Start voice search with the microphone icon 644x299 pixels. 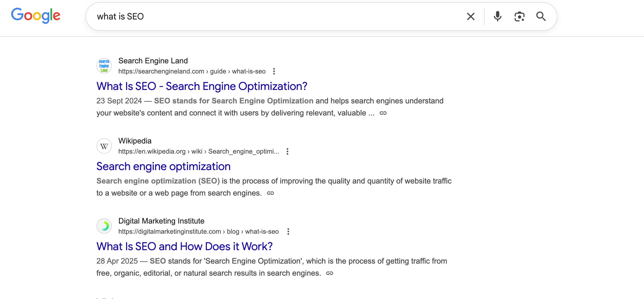point(497,16)
